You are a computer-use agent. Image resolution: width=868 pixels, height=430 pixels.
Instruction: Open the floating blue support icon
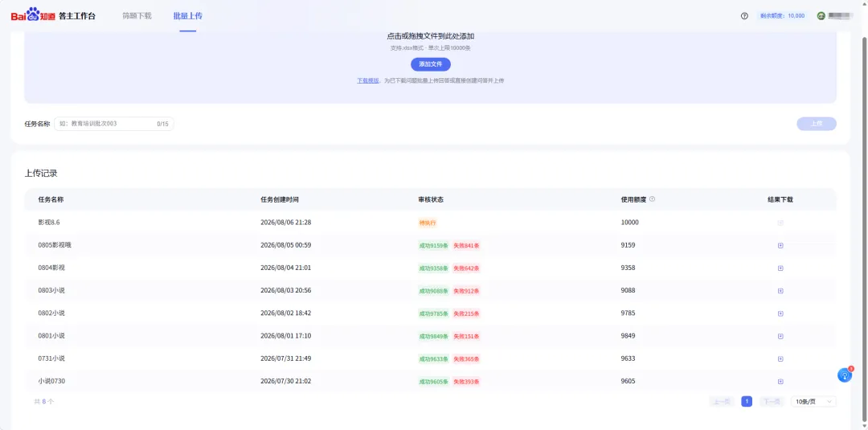[845, 375]
